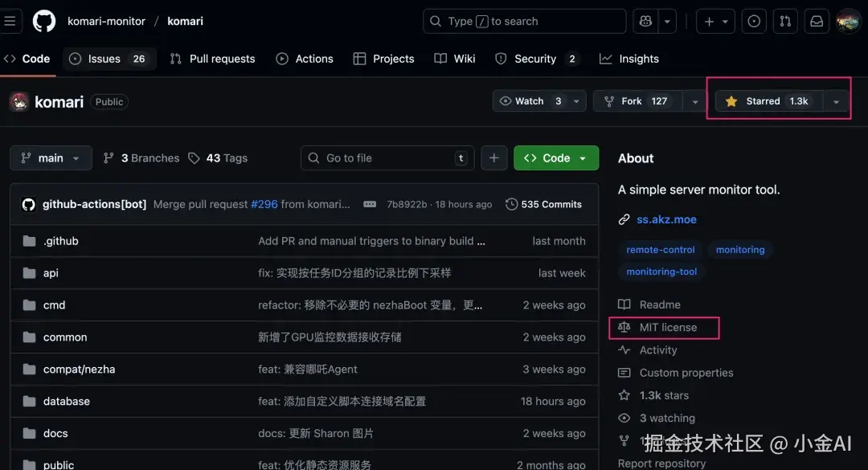This screenshot has width=868, height=470.
Task: Open 'Add PR and manual triggers' commit message
Action: pos(371,241)
